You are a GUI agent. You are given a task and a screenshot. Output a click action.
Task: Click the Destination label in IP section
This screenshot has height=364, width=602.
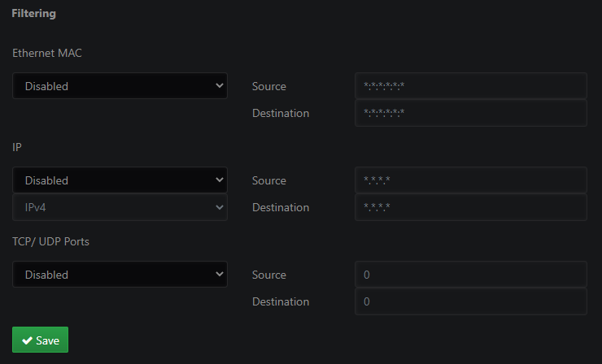point(281,207)
